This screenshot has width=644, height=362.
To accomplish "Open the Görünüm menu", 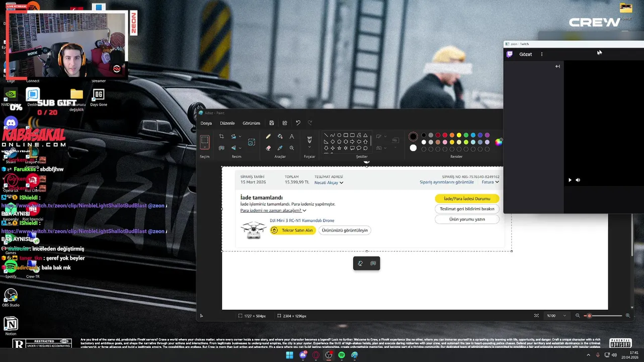I will pyautogui.click(x=252, y=123).
